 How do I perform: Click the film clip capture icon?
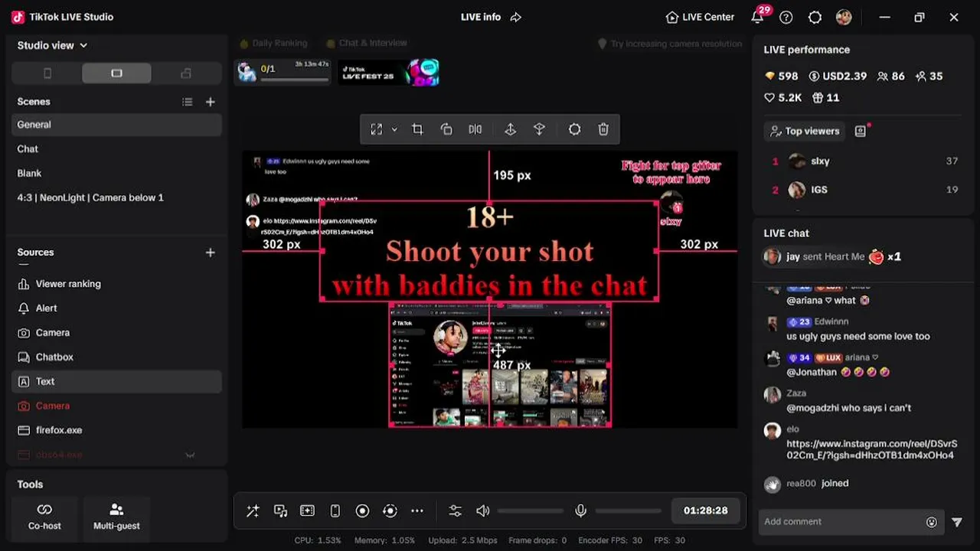307,510
